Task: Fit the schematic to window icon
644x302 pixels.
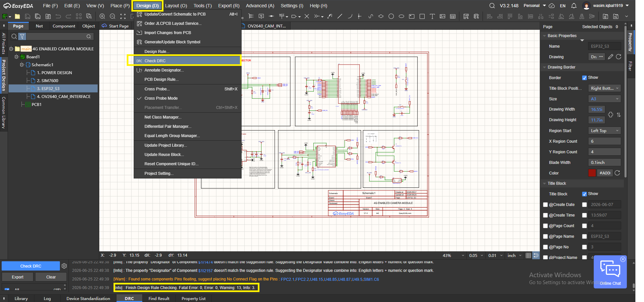Action: coord(123,16)
